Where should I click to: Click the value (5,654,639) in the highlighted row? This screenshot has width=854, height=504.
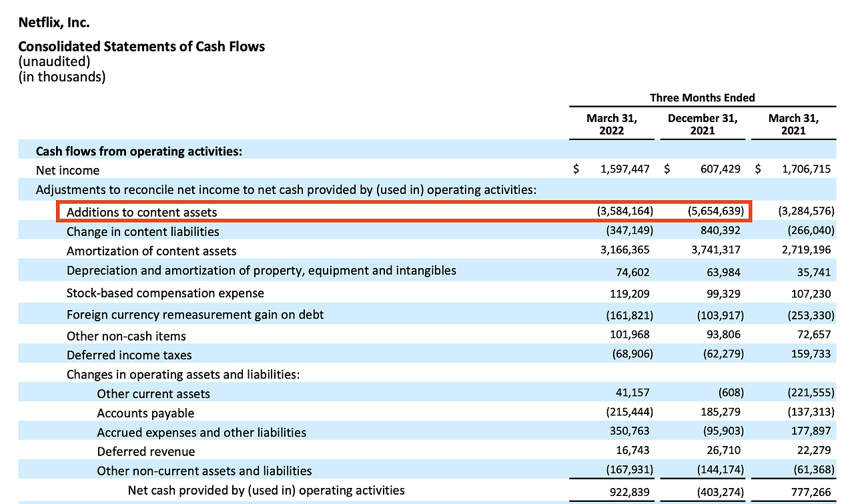tap(716, 211)
